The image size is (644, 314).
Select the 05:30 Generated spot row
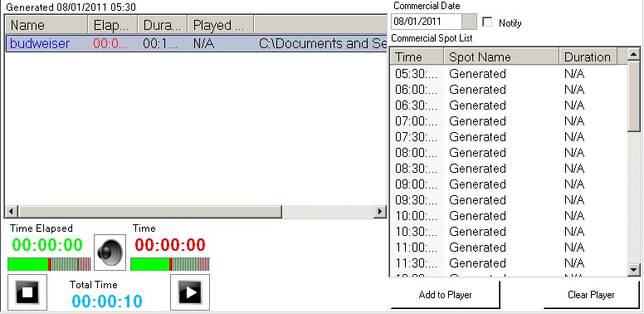click(x=509, y=74)
